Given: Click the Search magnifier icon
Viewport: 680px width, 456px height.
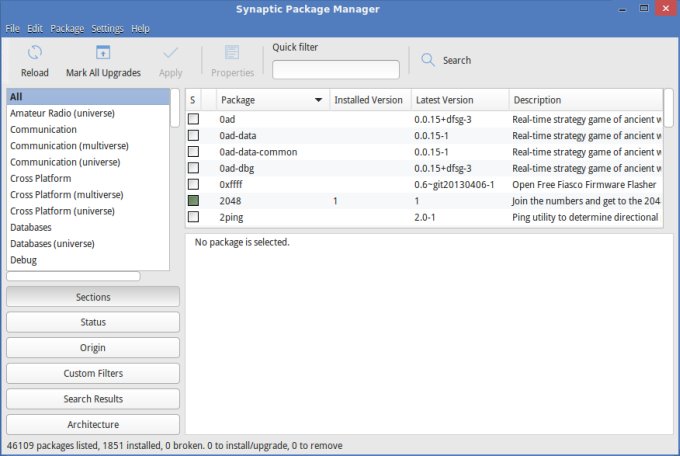Looking at the screenshot, I should [x=428, y=60].
